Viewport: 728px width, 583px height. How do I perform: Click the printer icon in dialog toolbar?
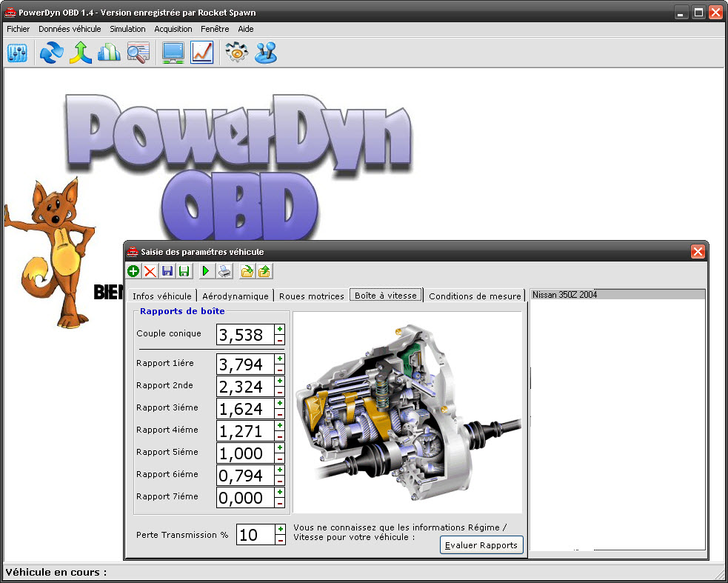[224, 272]
